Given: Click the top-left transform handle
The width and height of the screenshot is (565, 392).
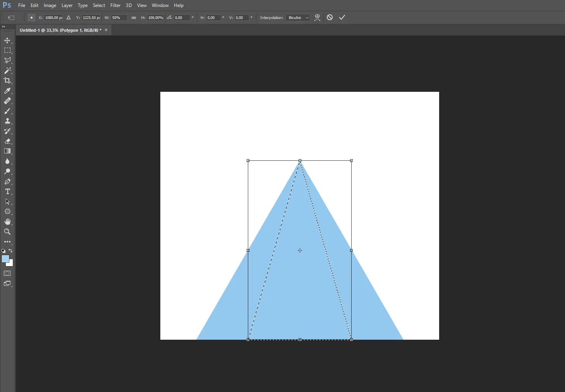Looking at the screenshot, I should coord(248,160).
